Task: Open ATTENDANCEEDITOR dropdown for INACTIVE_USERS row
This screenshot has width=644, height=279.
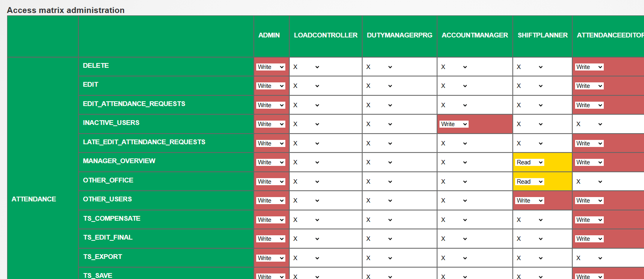Action: click(589, 124)
